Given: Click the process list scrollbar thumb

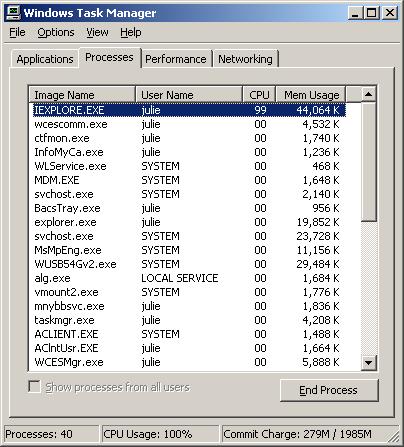Looking at the screenshot, I should 369,162.
